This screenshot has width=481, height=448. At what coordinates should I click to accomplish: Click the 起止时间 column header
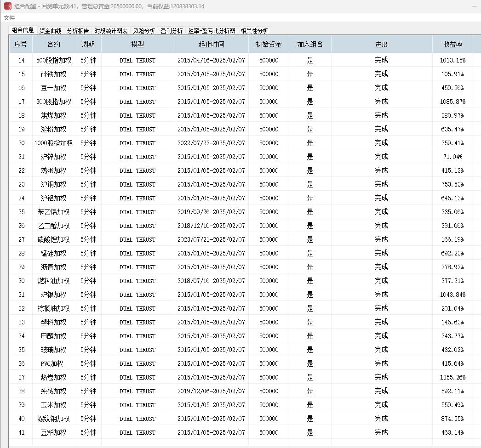pyautogui.click(x=211, y=45)
